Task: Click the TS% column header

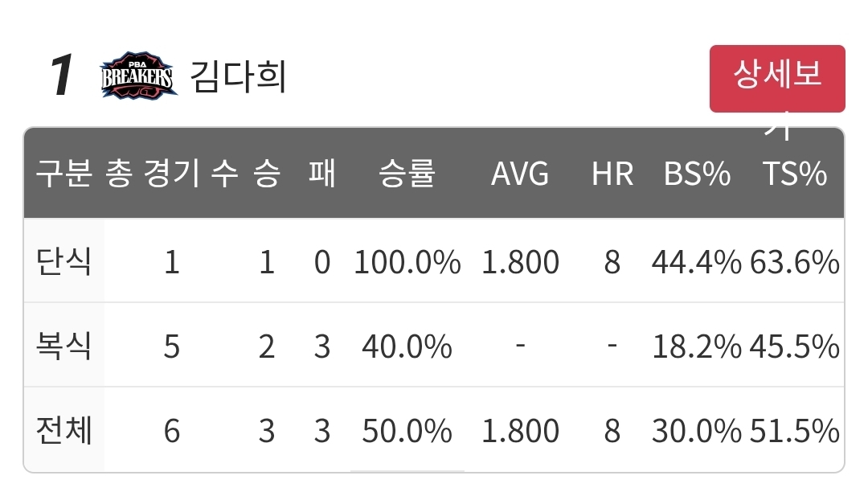Action: (x=795, y=174)
